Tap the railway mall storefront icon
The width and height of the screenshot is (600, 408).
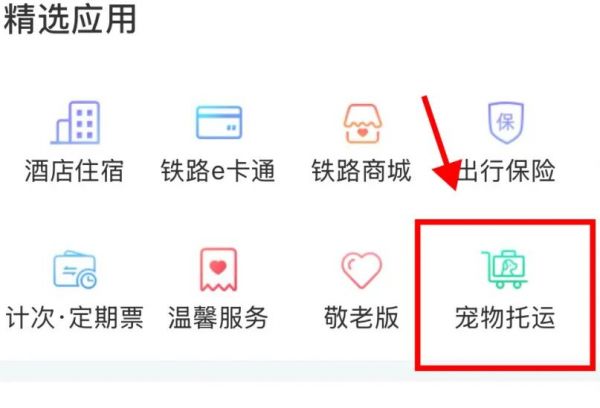[362, 124]
